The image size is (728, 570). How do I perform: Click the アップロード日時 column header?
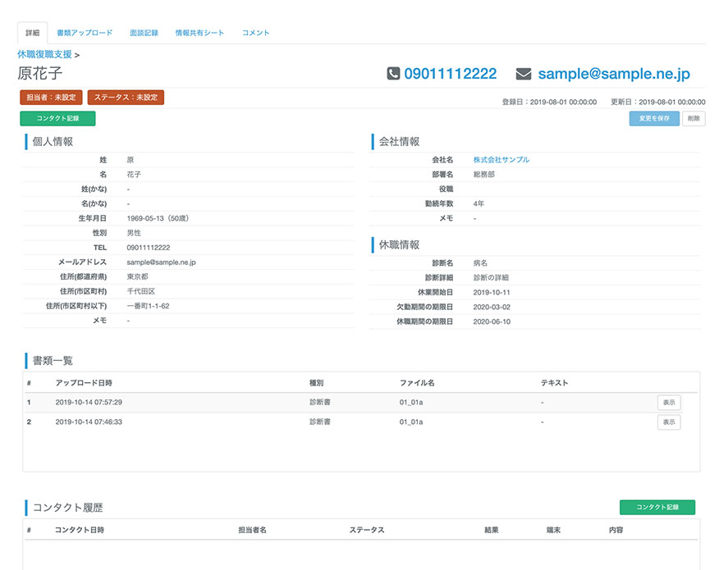pos(84,383)
